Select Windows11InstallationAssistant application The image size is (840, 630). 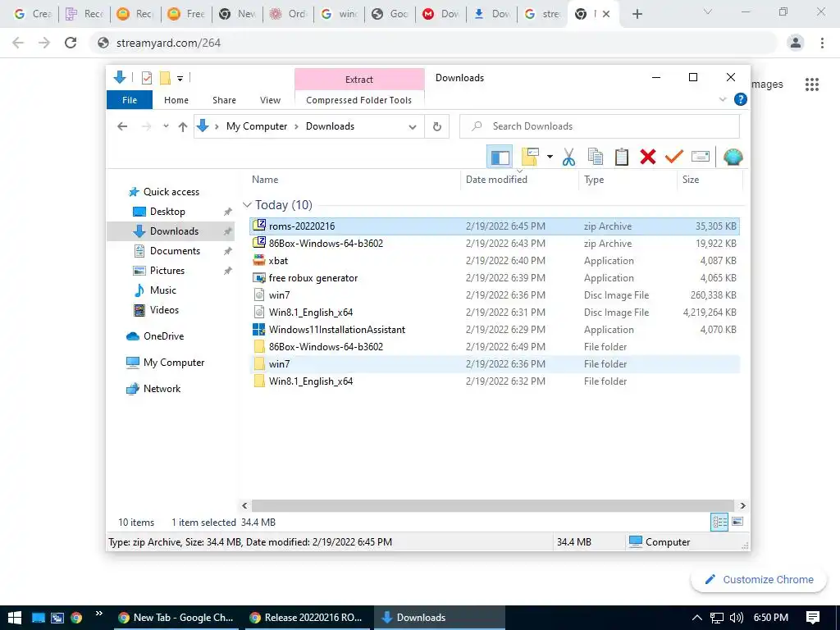[495, 329]
